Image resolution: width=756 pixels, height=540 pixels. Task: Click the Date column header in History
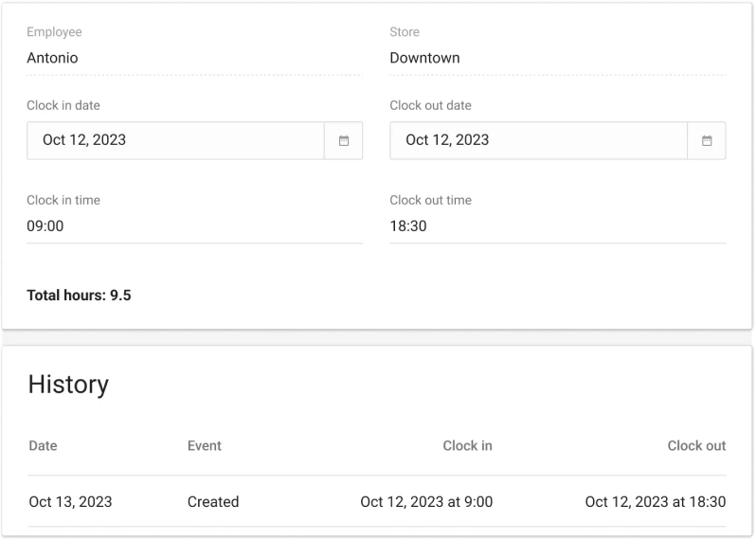(x=43, y=445)
